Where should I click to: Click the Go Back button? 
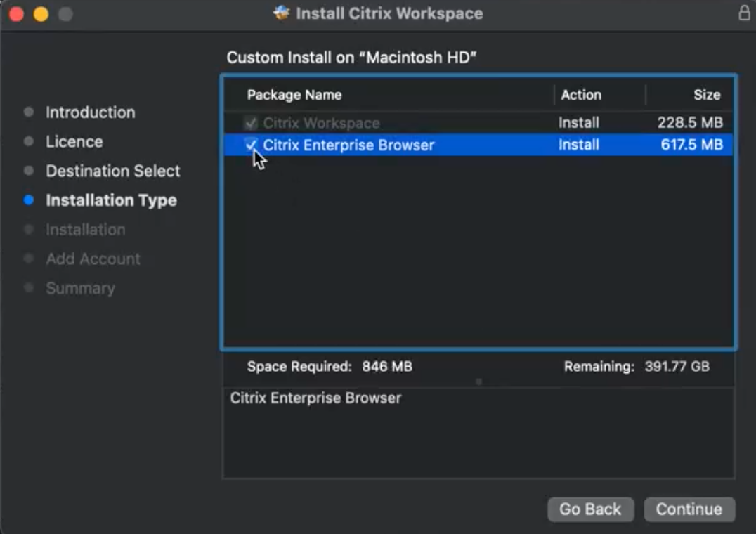[590, 509]
